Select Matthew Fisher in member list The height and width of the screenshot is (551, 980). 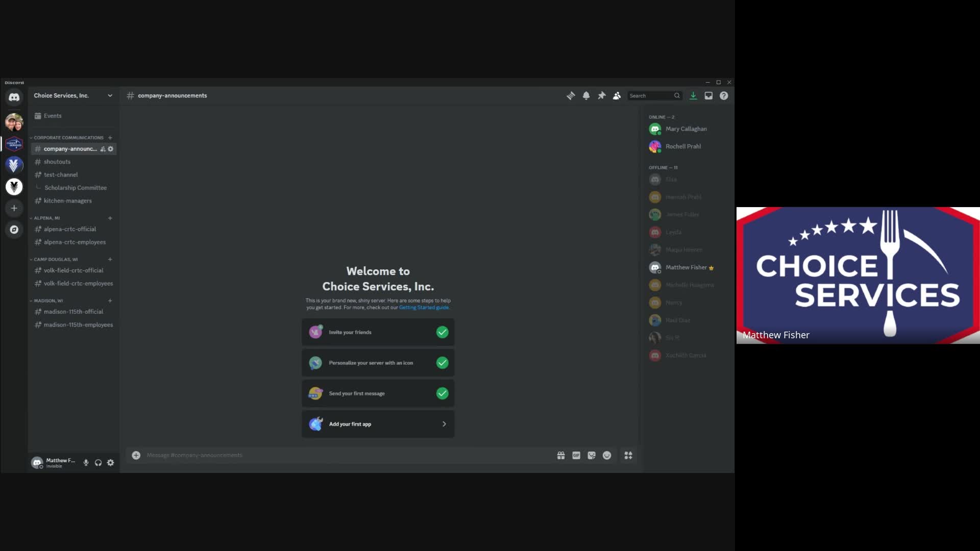687,267
